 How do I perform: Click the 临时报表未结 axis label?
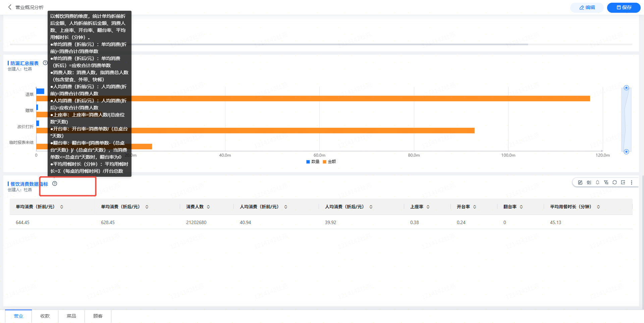pos(21,143)
